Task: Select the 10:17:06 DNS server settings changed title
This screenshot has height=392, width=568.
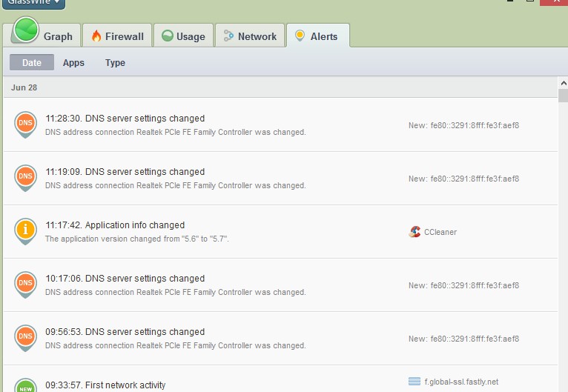Action: [125, 279]
